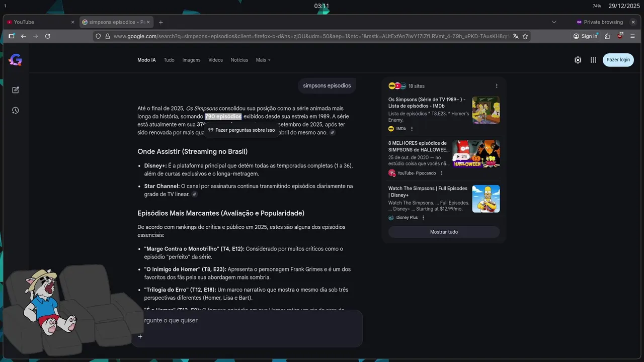
Task: Close the YouTube tab
Action: point(72,22)
